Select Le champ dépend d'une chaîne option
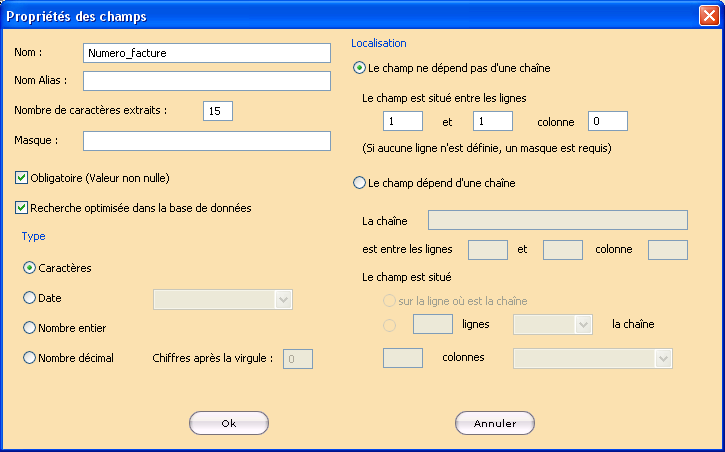This screenshot has width=725, height=452. [359, 183]
